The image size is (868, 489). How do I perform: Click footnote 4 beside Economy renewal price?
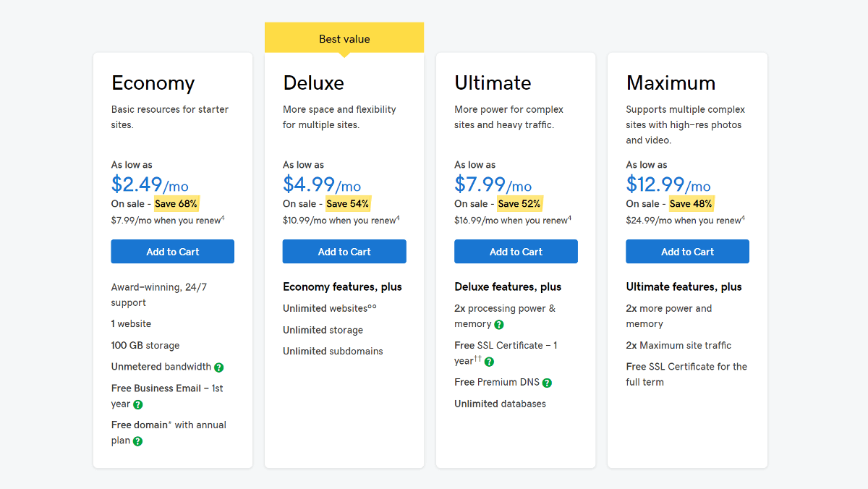coord(223,218)
